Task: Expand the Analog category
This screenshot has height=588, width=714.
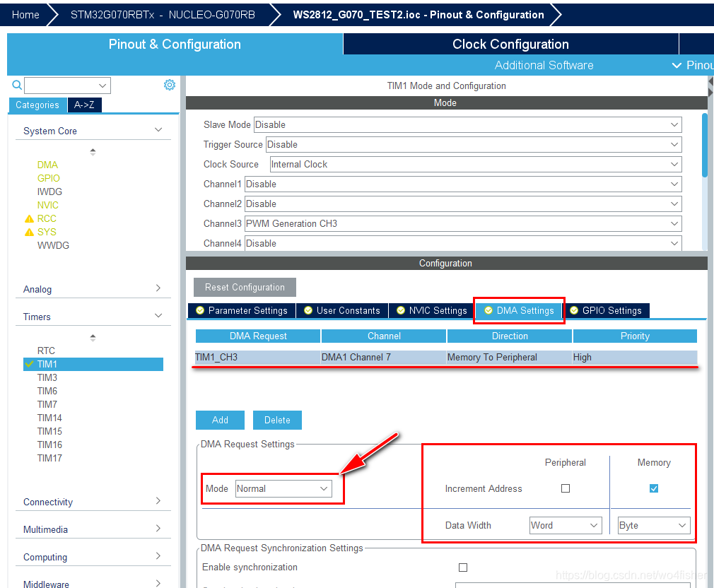Action: click(158, 288)
